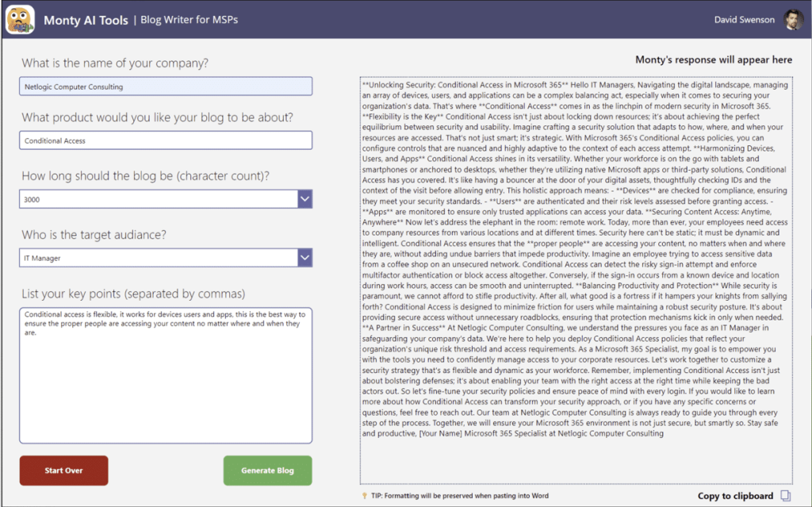This screenshot has height=507, width=812.
Task: Open the 3000 character count combo box
Action: tap(159, 199)
